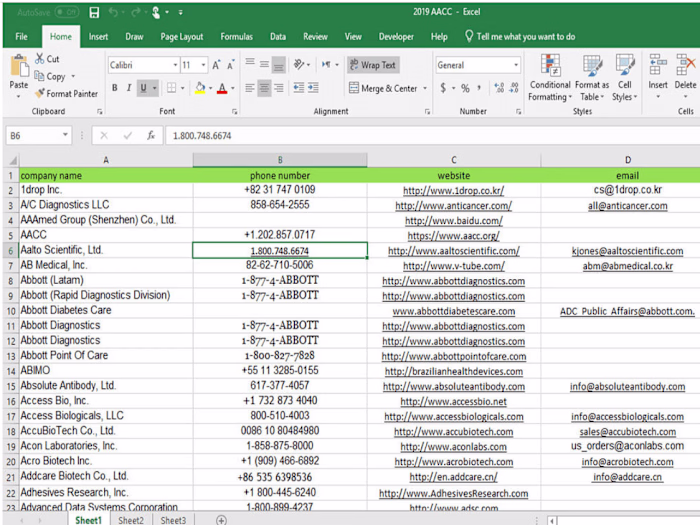Click email kjones@aaltoscientific.com
700x525 pixels.
click(627, 251)
